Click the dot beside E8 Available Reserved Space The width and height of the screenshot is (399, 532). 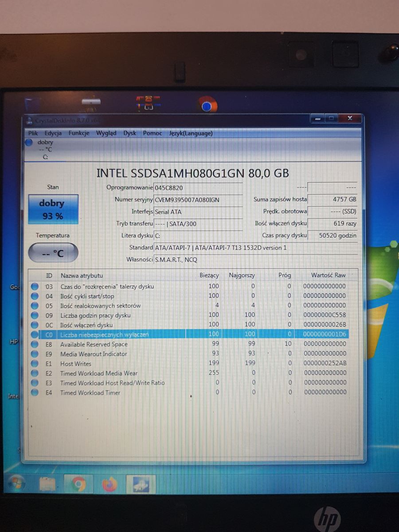(x=35, y=344)
